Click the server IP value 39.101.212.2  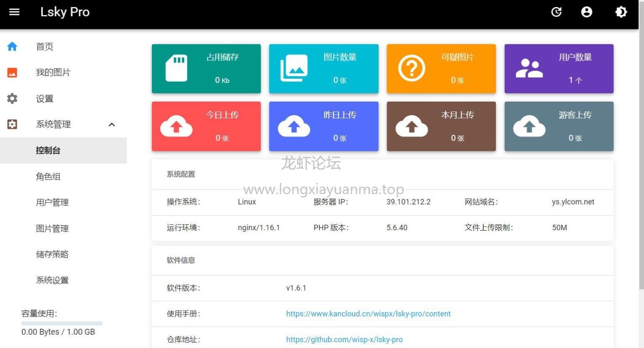coord(408,202)
